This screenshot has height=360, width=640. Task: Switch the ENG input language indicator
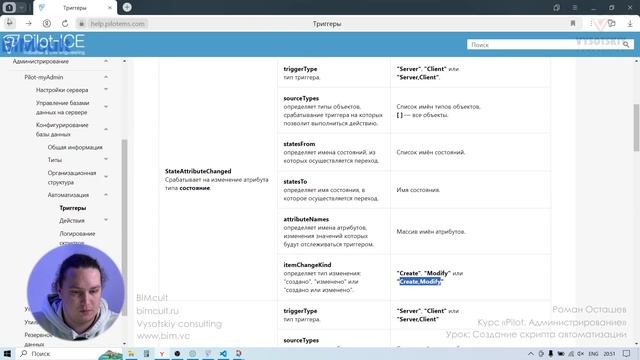(x=593, y=353)
